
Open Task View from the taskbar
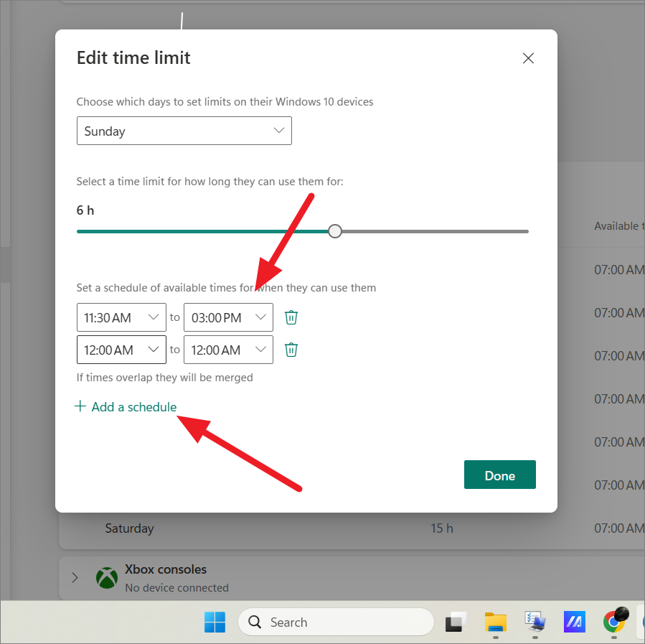(x=456, y=622)
